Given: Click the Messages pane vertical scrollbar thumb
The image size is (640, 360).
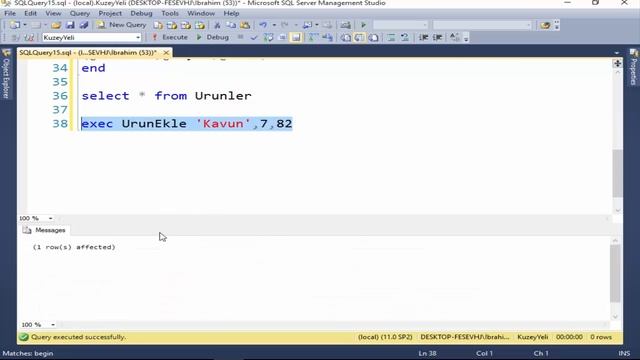Looking at the screenshot, I should (615, 273).
